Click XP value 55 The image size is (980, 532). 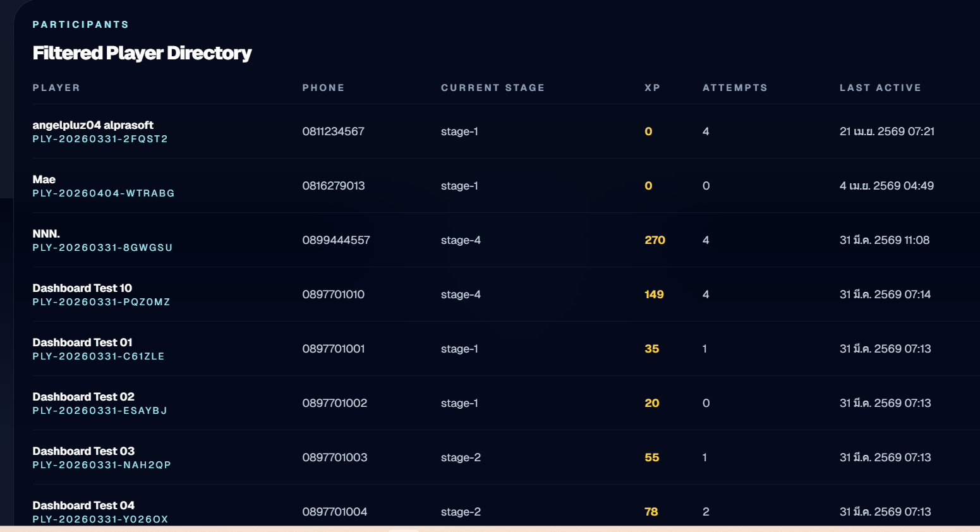[x=651, y=457]
